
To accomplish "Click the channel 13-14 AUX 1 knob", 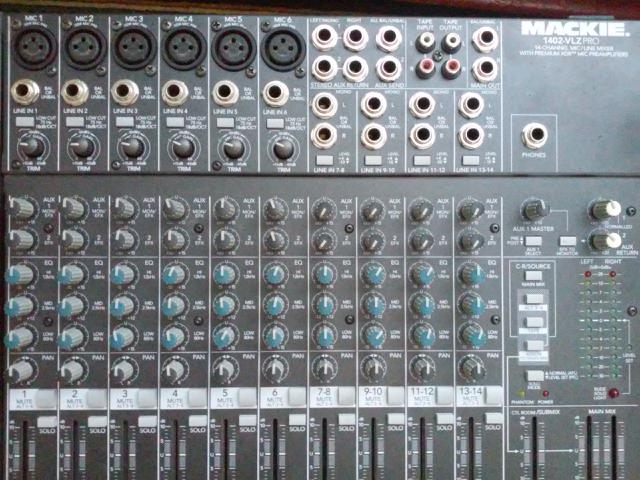I will 469,210.
